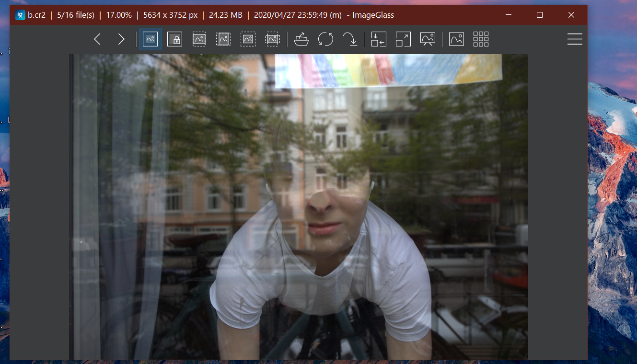
Task: Toggle checkerboard background grid icon
Action: pyautogui.click(x=481, y=39)
